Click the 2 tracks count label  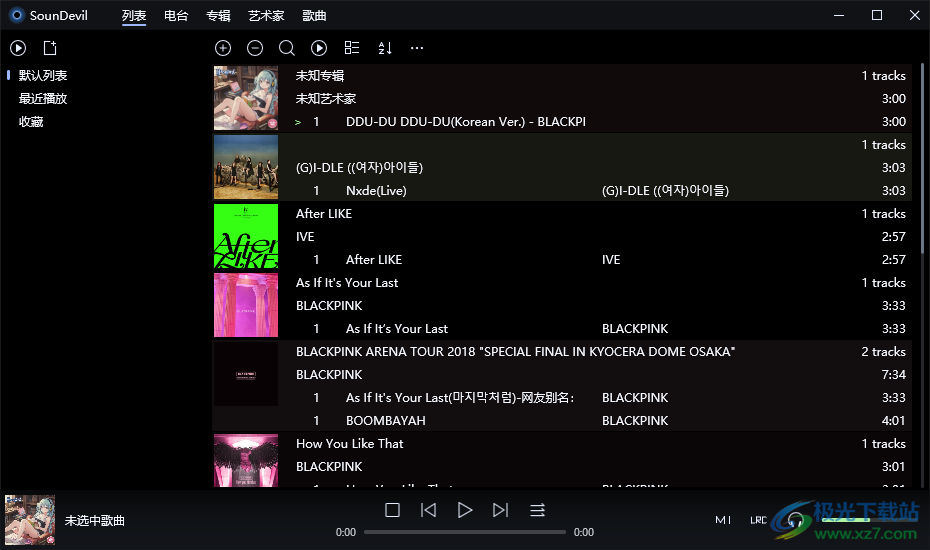(x=883, y=352)
